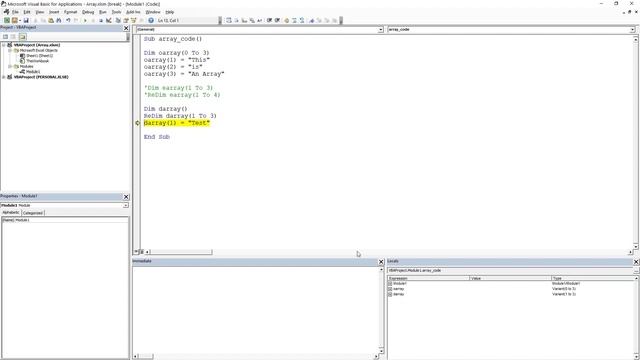Screen dimensions: 640x360
Task: Click the ReDim darray(1 To 3) code line
Action: 180,116
